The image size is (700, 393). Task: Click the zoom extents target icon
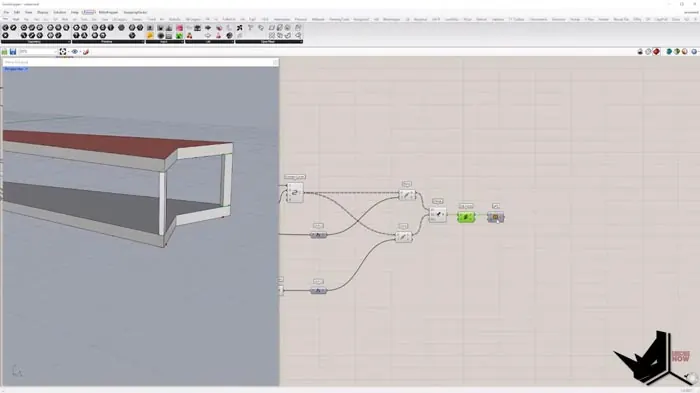coord(63,52)
